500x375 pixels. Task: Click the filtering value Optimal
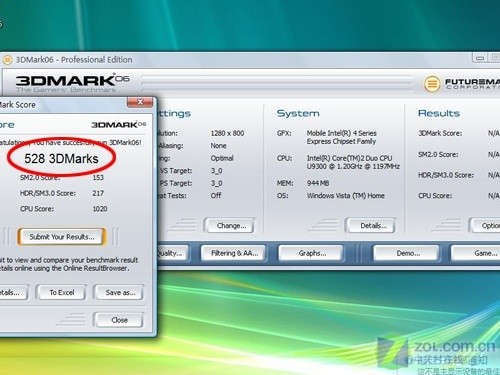(222, 158)
